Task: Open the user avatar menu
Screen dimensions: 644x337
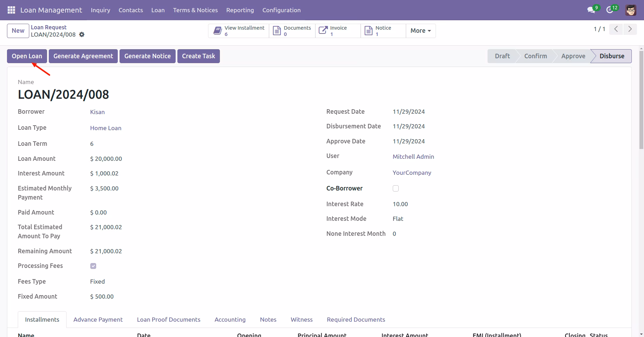Action: pyautogui.click(x=631, y=10)
